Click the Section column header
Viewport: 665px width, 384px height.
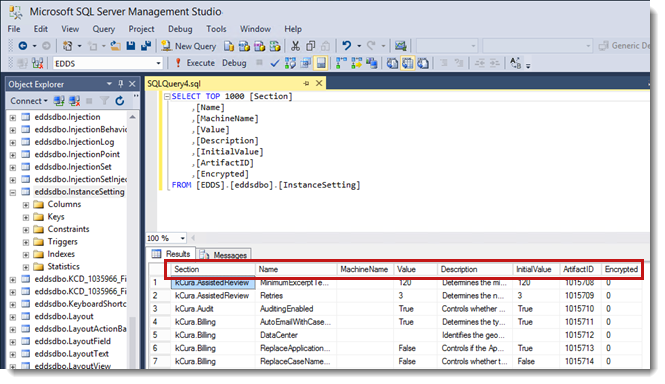coord(212,269)
